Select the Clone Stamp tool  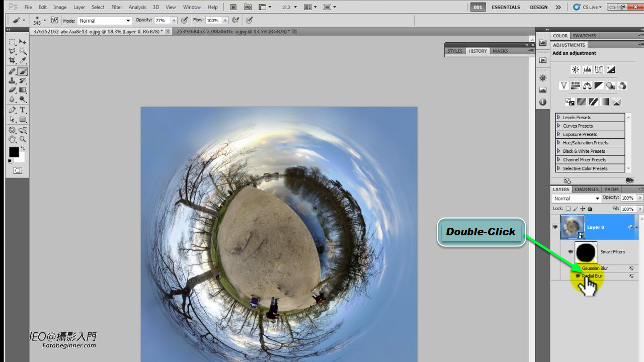(13, 80)
